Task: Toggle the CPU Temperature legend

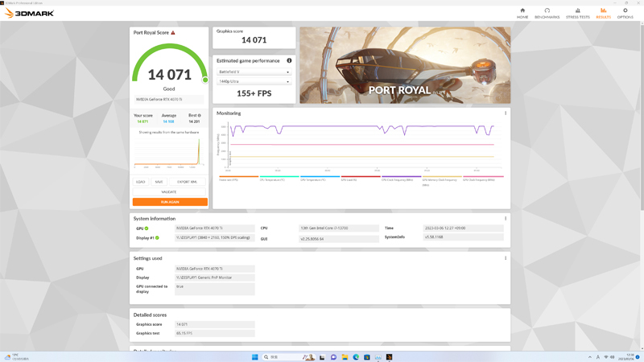Action: click(x=279, y=178)
